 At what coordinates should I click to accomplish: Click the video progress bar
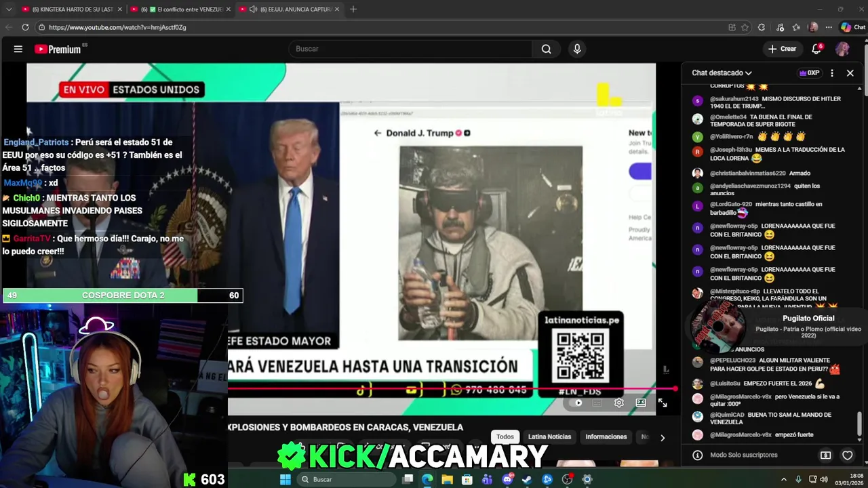pyautogui.click(x=452, y=389)
